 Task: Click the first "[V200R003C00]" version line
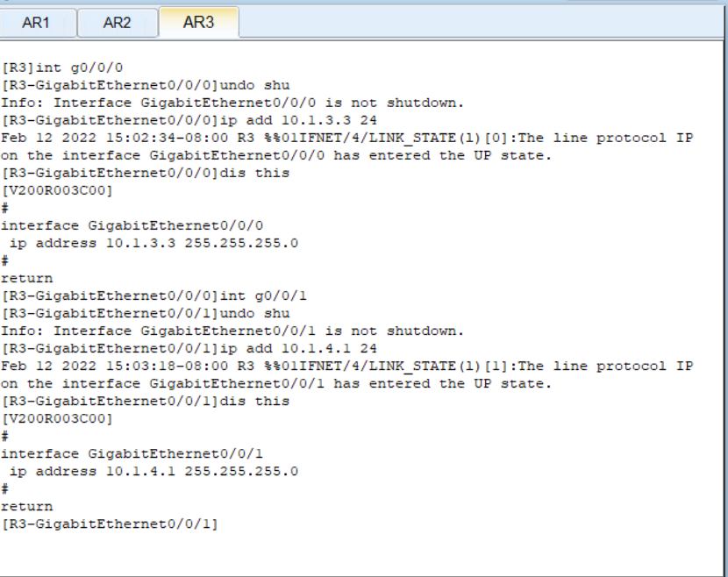click(57, 190)
